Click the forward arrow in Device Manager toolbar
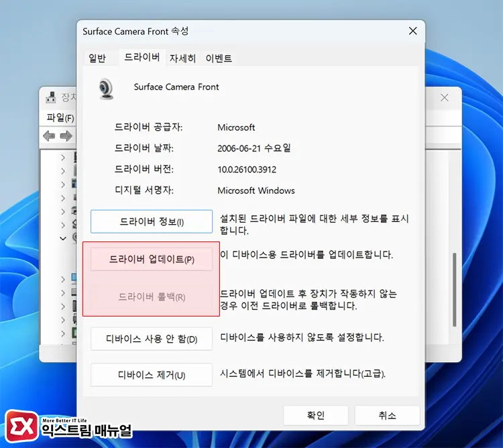Viewport: 503px width, 448px height. pos(66,136)
